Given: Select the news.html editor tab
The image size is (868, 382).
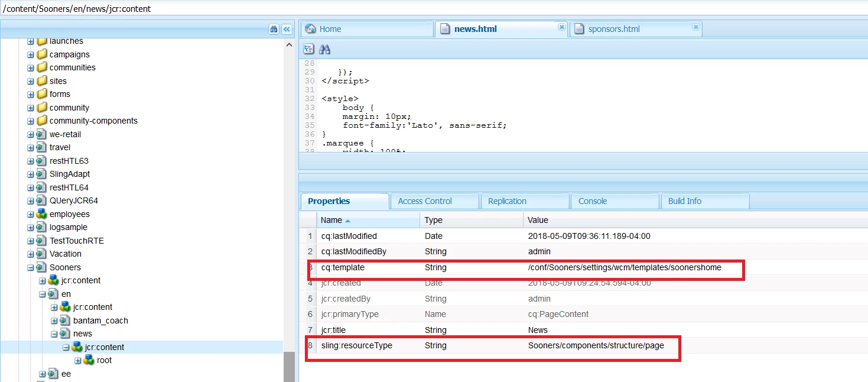Looking at the screenshot, I should click(x=501, y=29).
